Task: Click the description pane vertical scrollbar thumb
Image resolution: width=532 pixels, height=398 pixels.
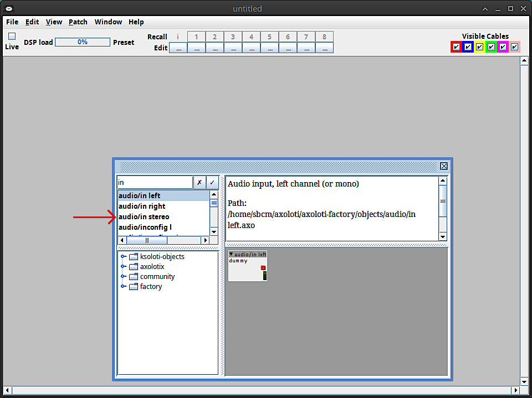Action: [x=443, y=201]
